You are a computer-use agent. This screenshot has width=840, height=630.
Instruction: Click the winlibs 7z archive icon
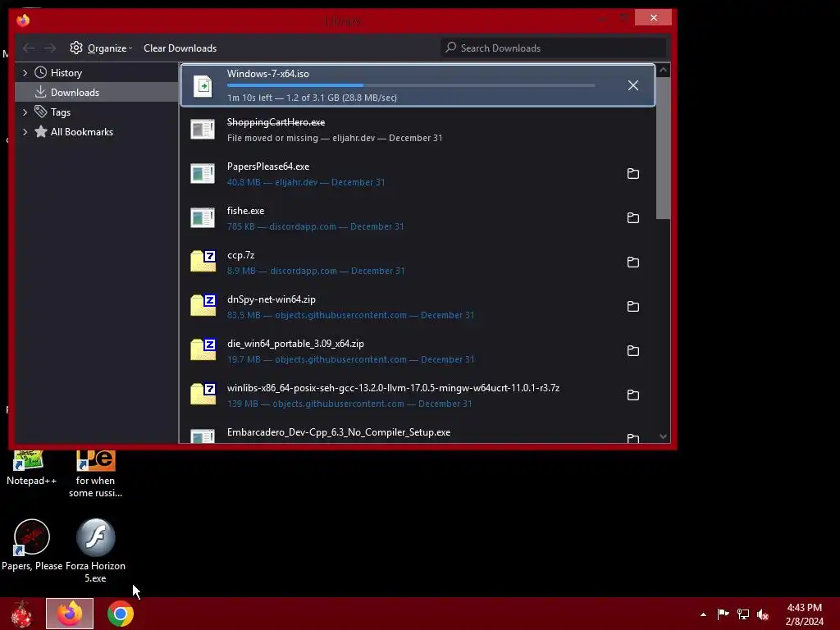coord(203,395)
